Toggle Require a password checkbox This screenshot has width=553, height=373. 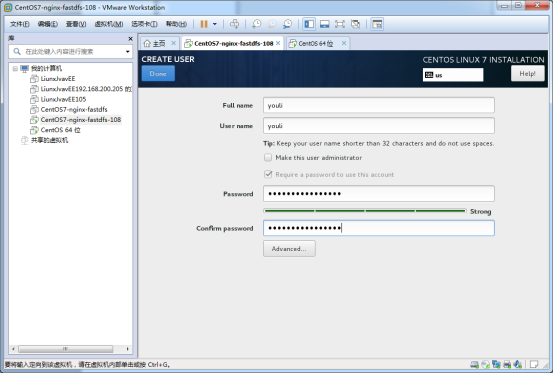click(268, 175)
